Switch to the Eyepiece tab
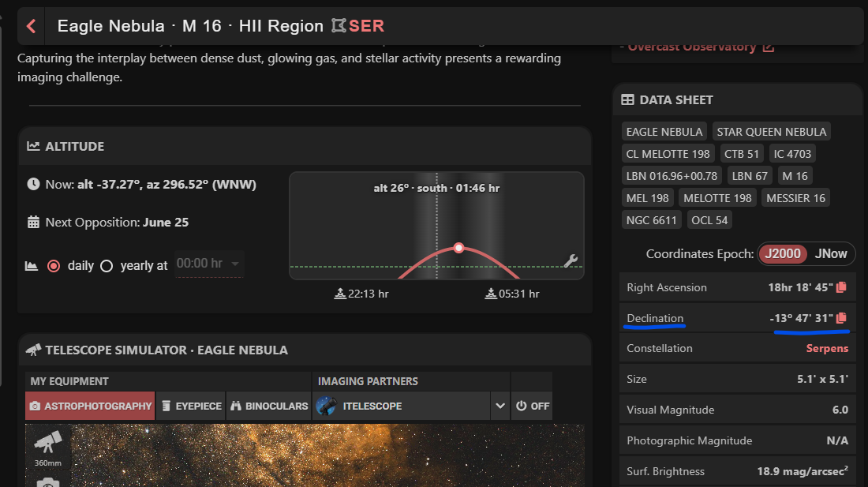Screen dimensions: 868x487 point(190,406)
